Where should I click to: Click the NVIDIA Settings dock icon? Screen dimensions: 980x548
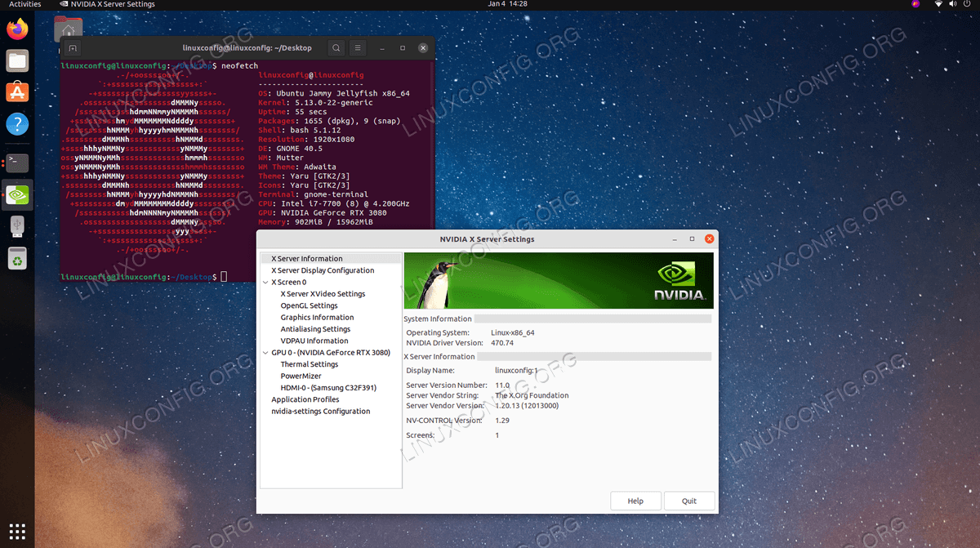tap(17, 195)
